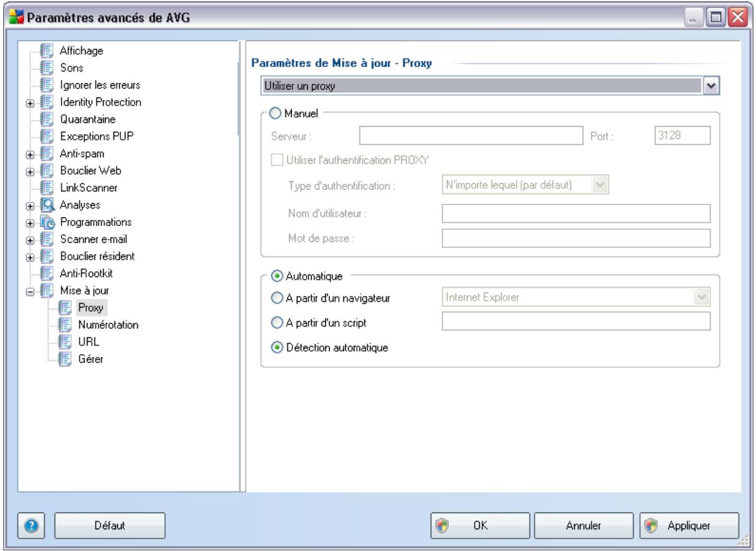
Task: Click the Défaut button
Action: coord(110,526)
